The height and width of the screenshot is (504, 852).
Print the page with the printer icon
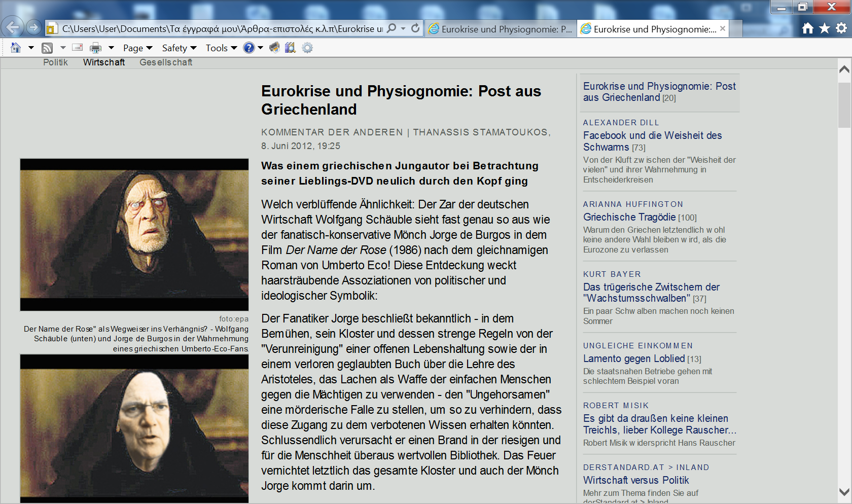tap(95, 48)
